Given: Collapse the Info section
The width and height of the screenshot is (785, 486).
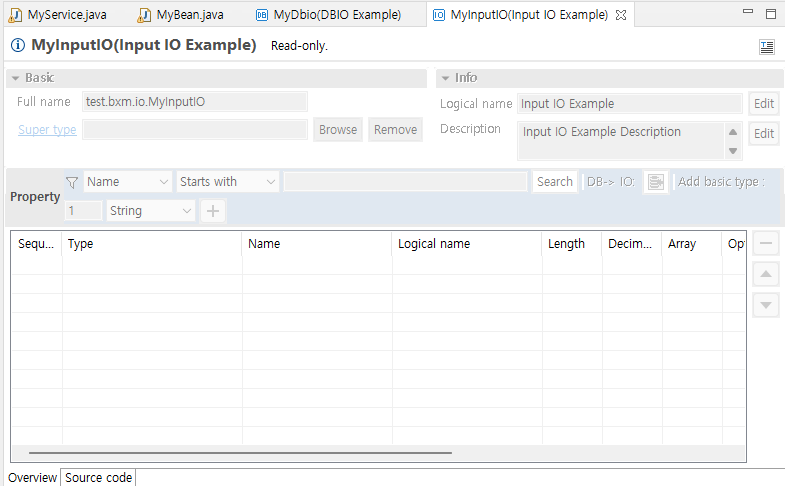Looking at the screenshot, I should (x=445, y=78).
